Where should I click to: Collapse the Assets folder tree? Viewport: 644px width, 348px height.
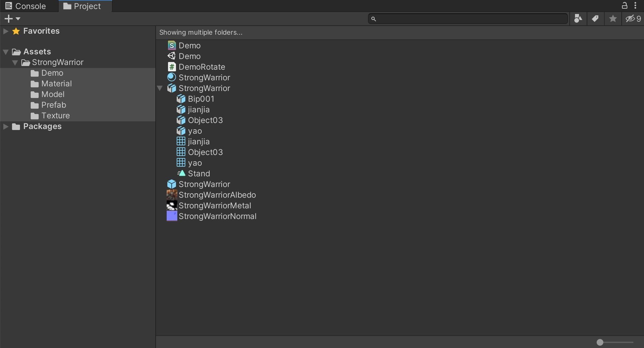coord(6,52)
